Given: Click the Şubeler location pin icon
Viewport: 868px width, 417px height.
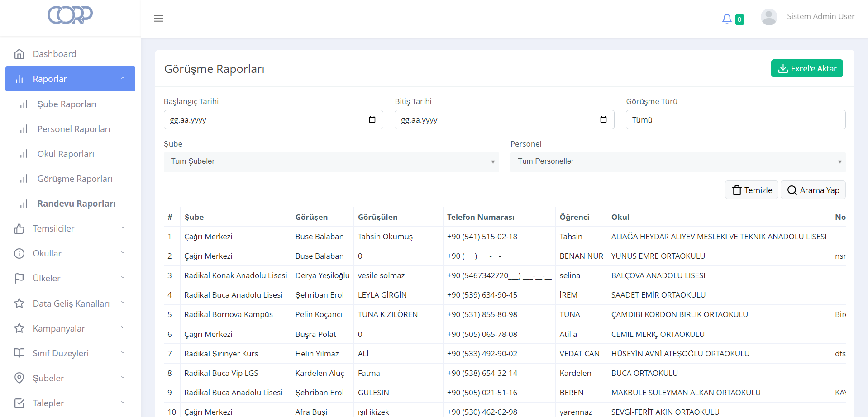Looking at the screenshot, I should (x=19, y=378).
